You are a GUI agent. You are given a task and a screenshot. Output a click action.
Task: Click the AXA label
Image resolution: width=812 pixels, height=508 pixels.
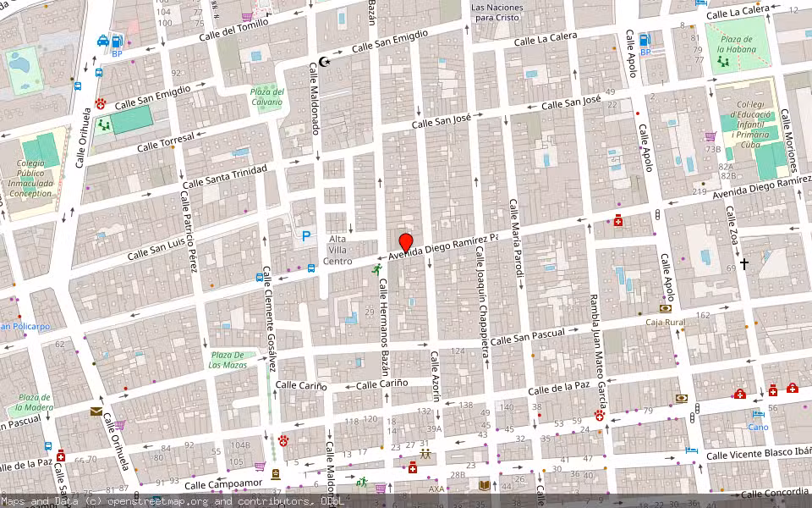[436, 489]
